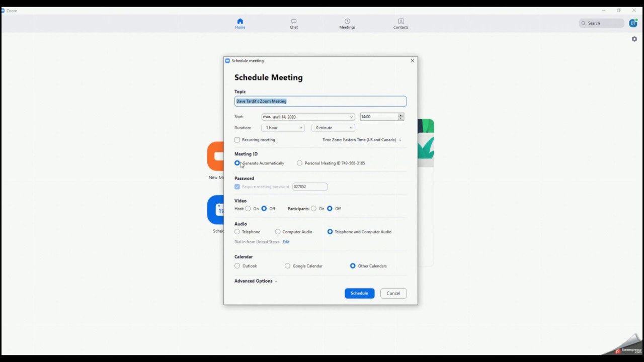This screenshot has width=644, height=362.
Task: Increase start time with the stepper up arrow
Action: click(400, 115)
